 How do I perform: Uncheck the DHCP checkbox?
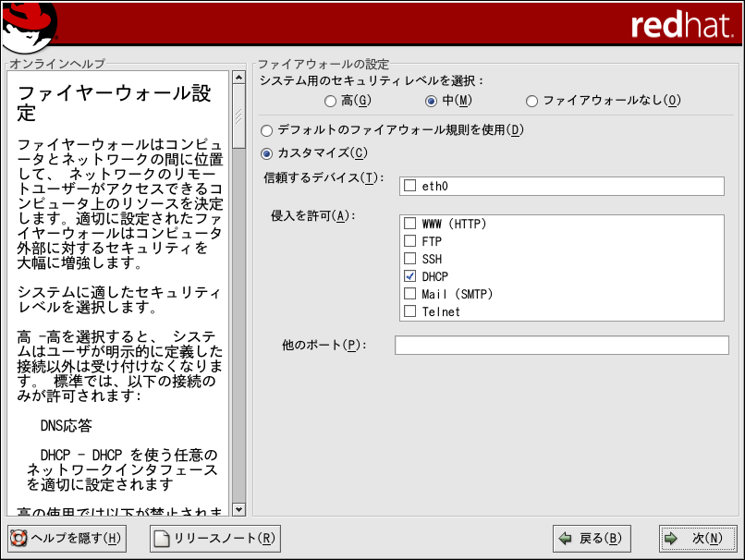[x=409, y=276]
